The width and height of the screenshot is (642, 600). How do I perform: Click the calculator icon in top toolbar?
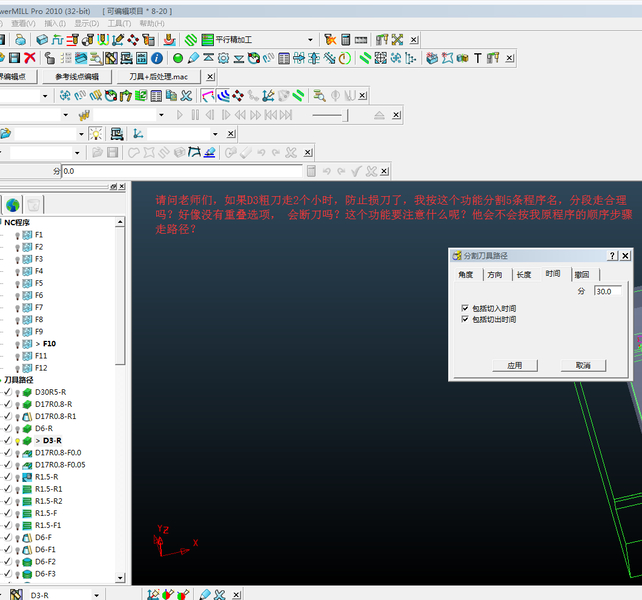(346, 40)
